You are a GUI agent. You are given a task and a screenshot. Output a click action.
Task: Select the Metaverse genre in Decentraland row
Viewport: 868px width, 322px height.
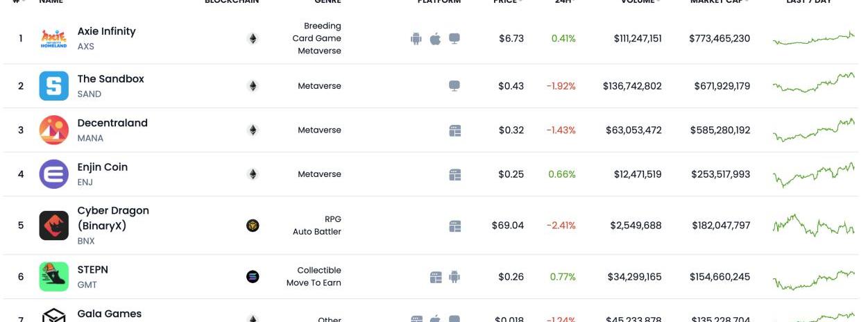(x=319, y=130)
